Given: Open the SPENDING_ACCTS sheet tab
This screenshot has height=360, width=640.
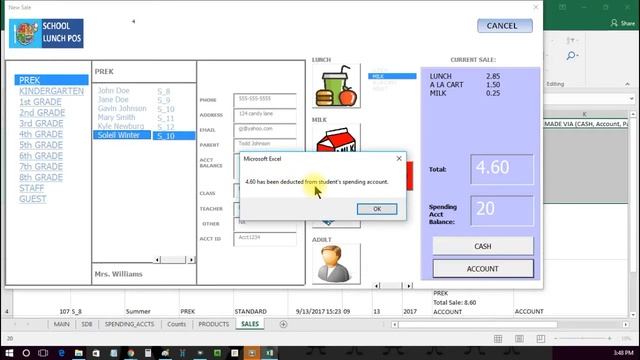Looking at the screenshot, I should 129,324.
